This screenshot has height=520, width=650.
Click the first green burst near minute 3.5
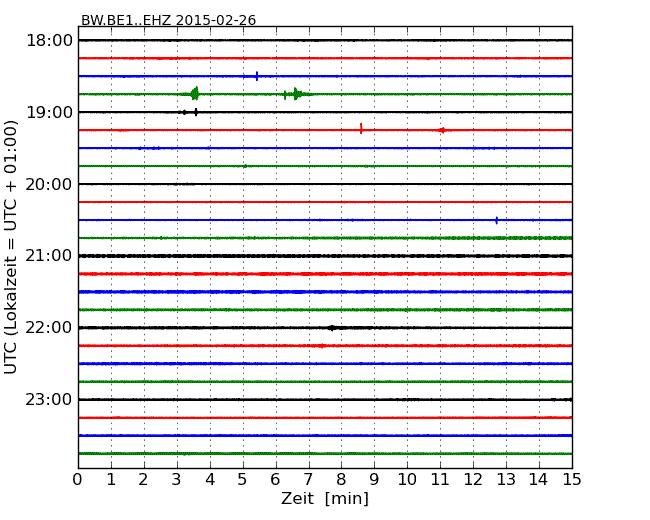195,94
